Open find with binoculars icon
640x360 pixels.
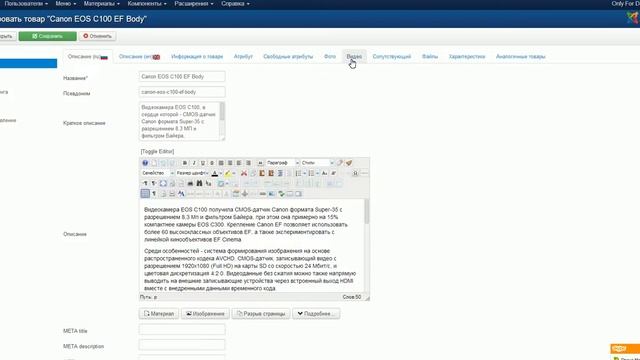pos(199,183)
